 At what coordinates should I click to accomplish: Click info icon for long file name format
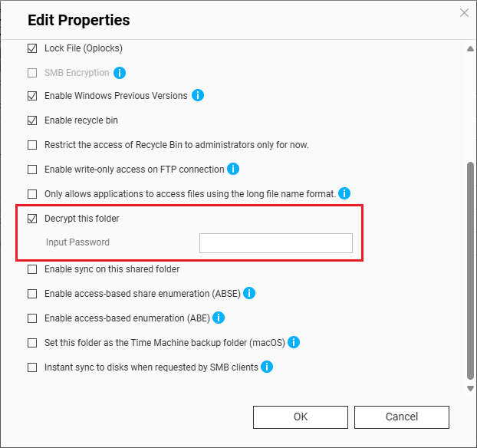click(x=345, y=193)
